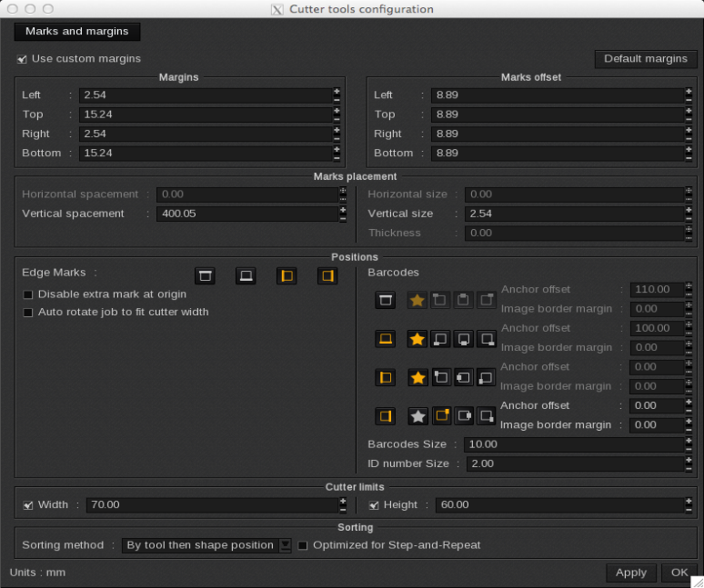The image size is (704, 588).
Task: Click the left-edge barcode position icon
Action: pos(385,377)
